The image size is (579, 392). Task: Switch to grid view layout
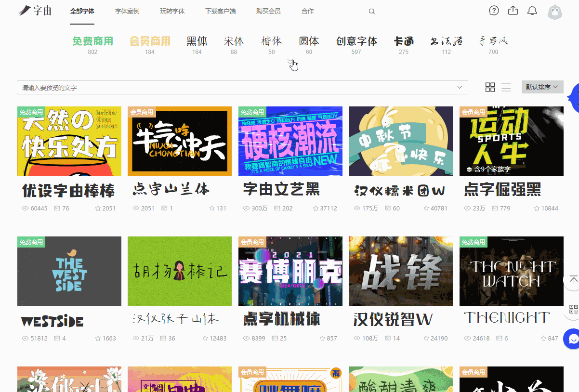click(490, 87)
